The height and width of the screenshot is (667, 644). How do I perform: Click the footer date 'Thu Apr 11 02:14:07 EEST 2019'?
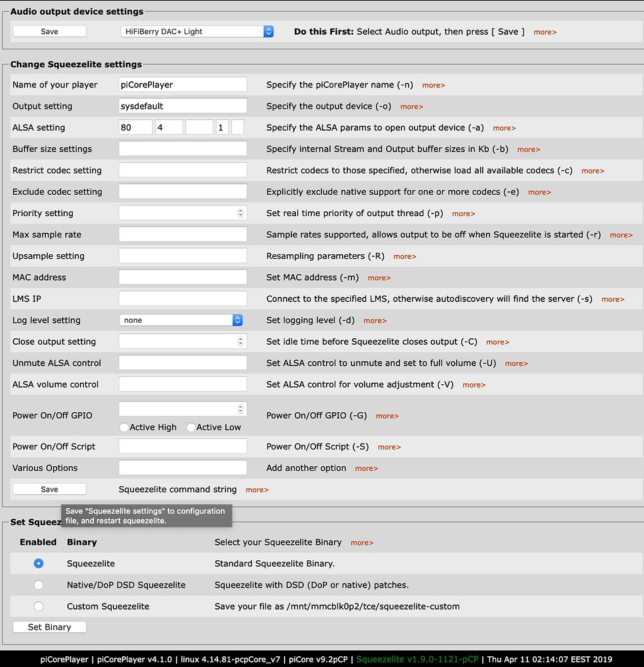tap(549, 660)
